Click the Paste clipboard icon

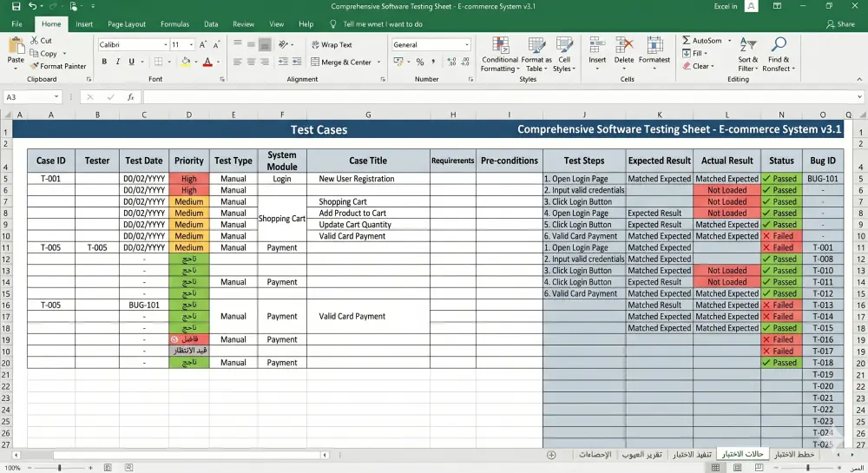click(x=16, y=46)
